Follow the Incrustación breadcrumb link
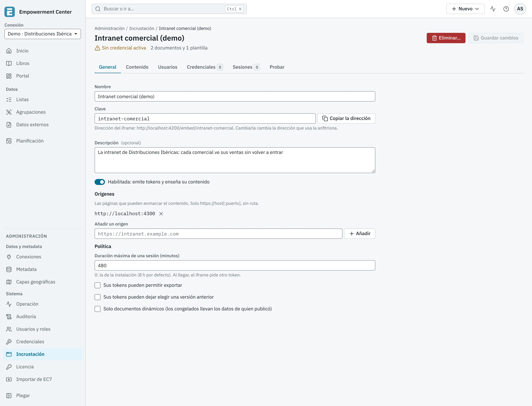532x406 pixels. [141, 29]
